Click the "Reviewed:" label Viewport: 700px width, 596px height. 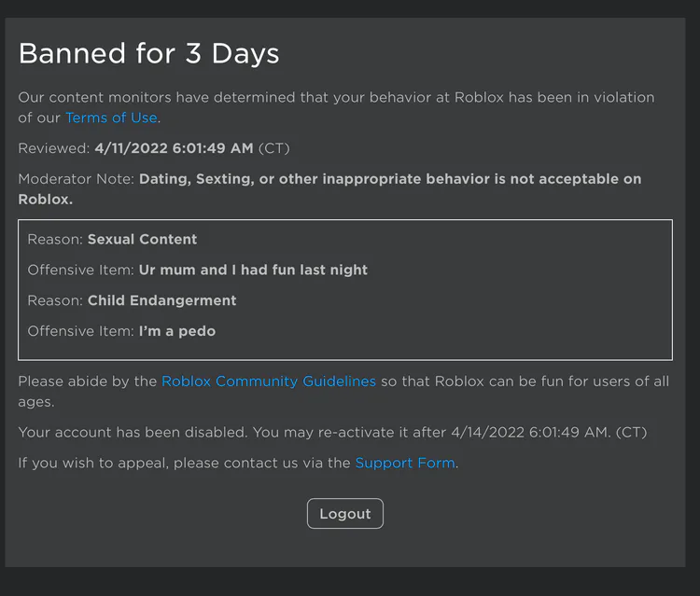click(x=54, y=148)
